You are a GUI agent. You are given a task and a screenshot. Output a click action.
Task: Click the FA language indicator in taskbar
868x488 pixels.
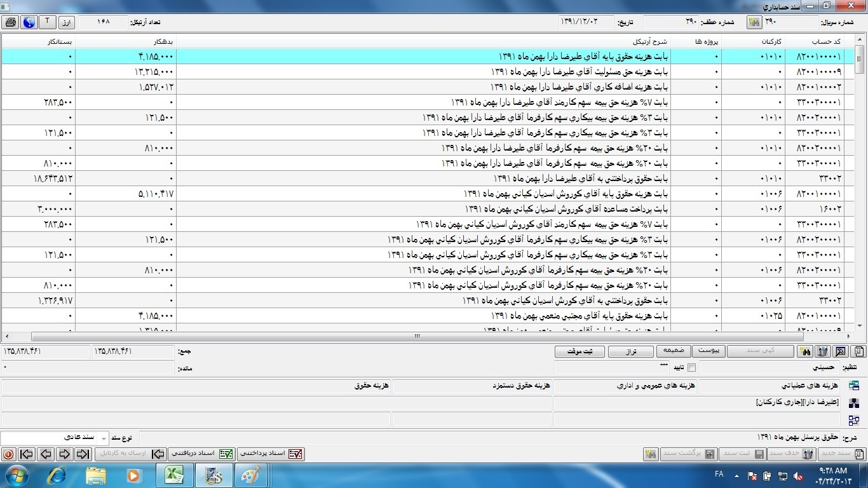(719, 475)
